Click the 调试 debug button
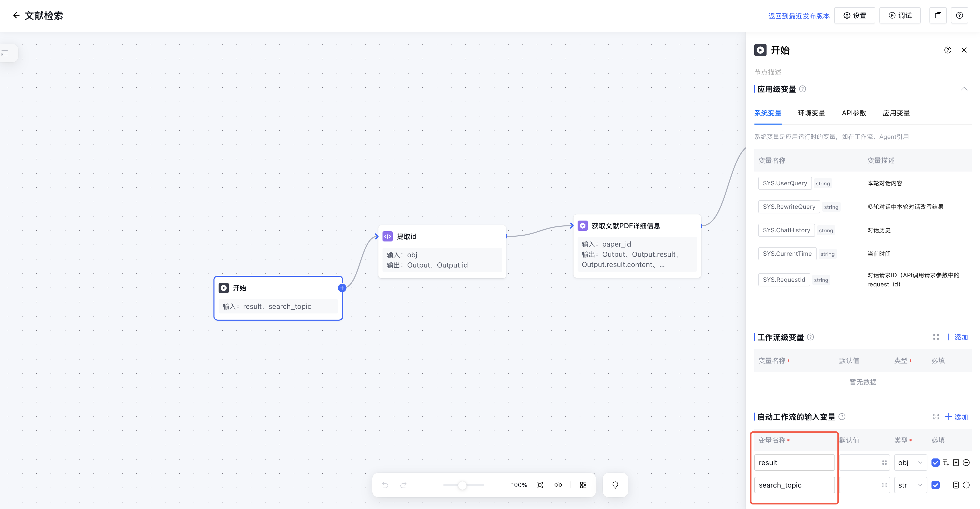This screenshot has width=980, height=509. [x=900, y=16]
